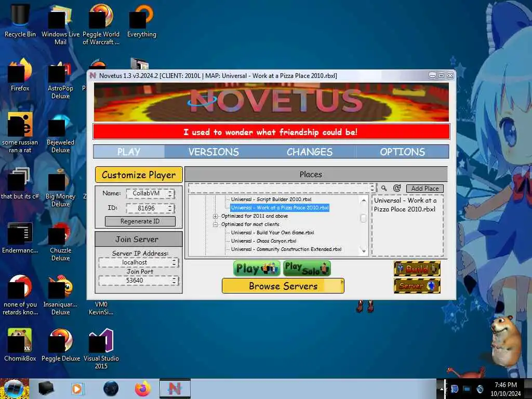Select 'Universal - Script Builder 2010.rbxl'
The image size is (532, 399).
click(271, 199)
